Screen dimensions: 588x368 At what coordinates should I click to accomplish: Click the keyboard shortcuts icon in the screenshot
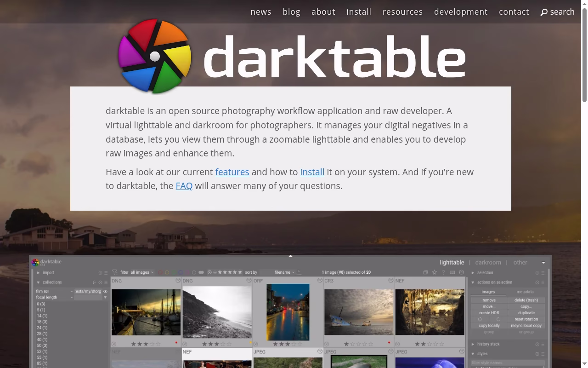point(452,272)
